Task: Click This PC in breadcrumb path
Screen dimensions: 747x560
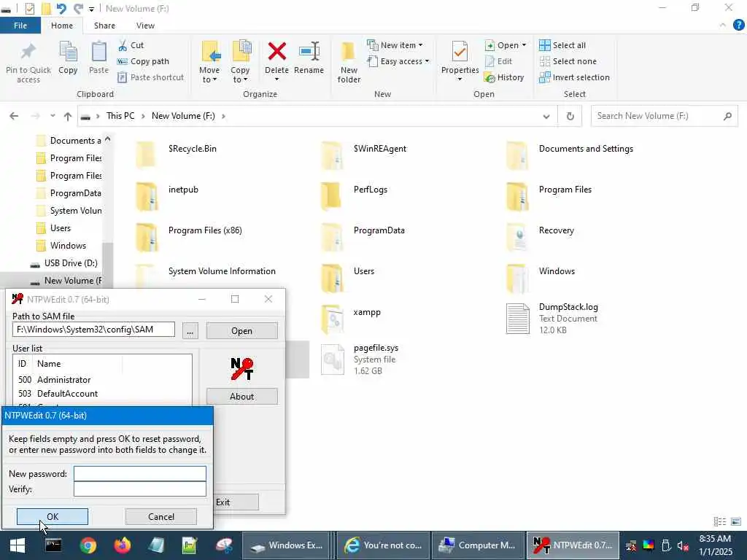Action: pyautogui.click(x=120, y=116)
